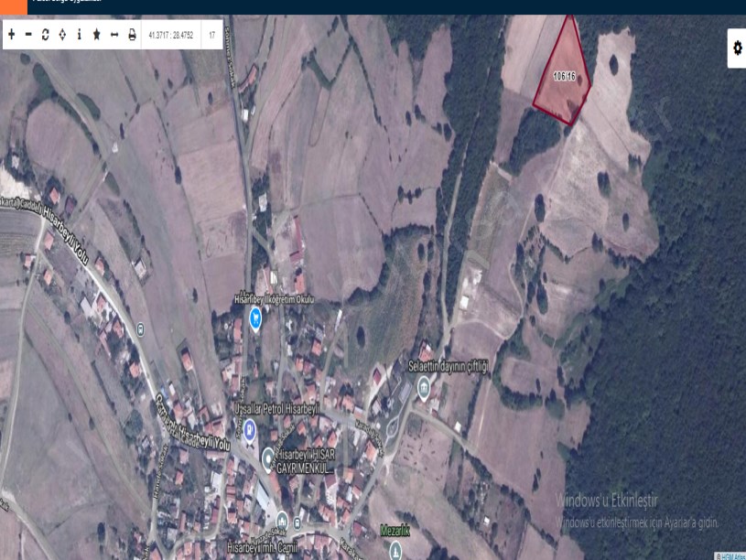The image size is (746, 560).
Task: Print the map with printer icon
Action: [x=132, y=35]
